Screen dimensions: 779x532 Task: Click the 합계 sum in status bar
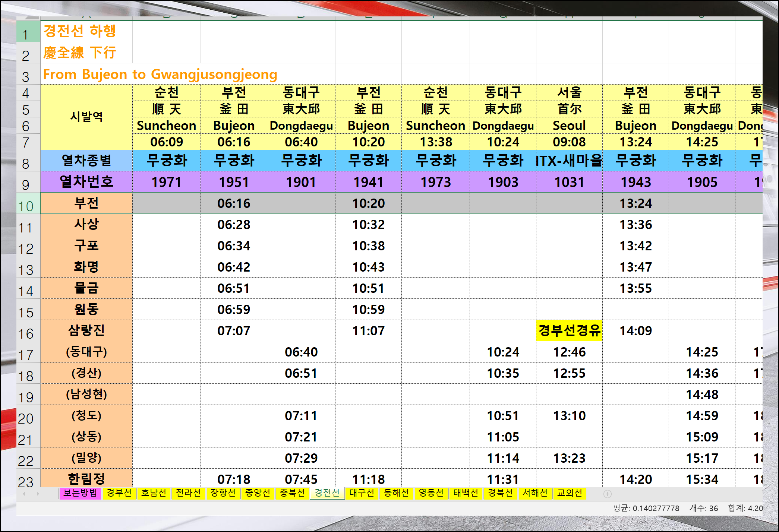tap(745, 508)
